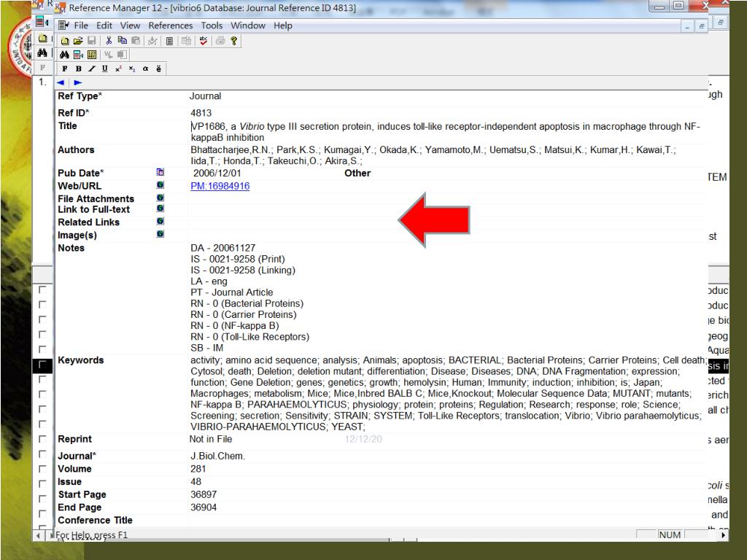The width and height of the screenshot is (747, 560).
Task: Click the greyed Save floppy icon
Action: (91, 41)
